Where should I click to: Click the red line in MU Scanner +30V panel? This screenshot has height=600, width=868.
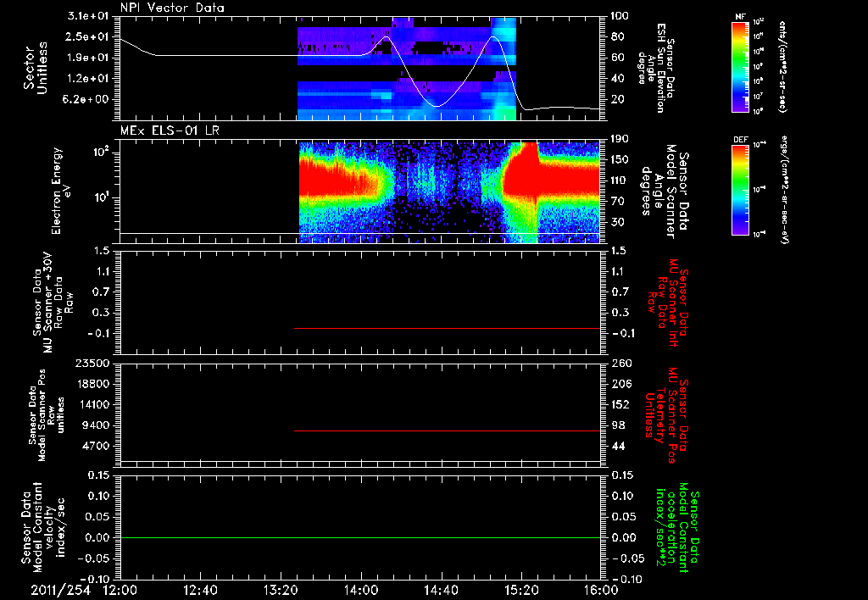pos(448,328)
